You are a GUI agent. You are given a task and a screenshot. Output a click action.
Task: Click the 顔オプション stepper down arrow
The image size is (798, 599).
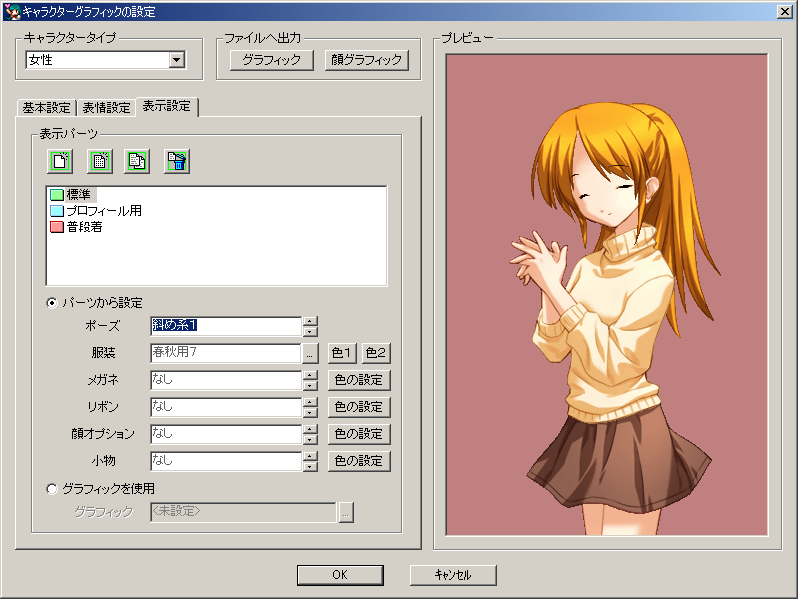point(310,439)
